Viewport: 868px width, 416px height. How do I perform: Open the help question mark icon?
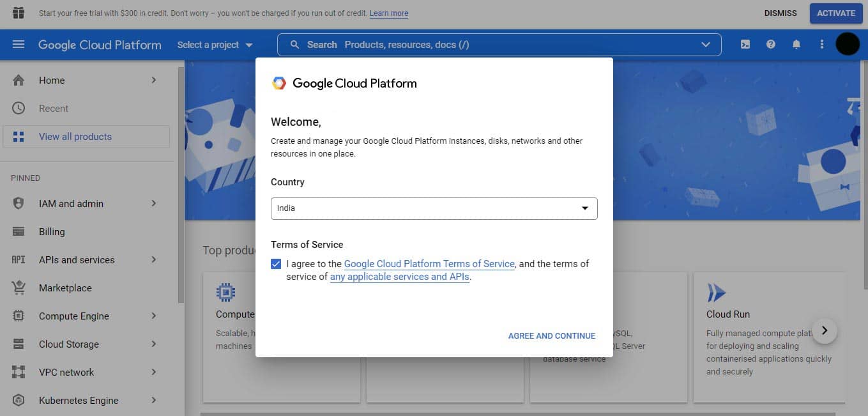tap(771, 45)
